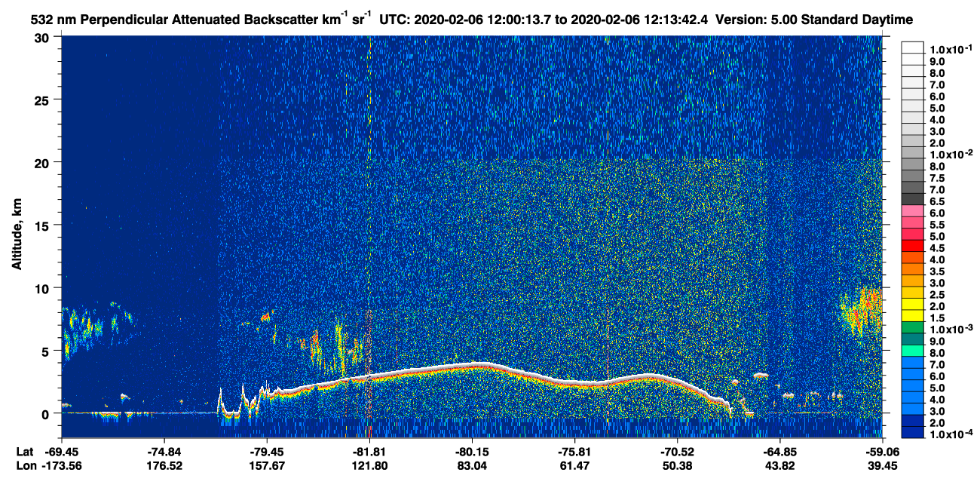Pick the bright red colorbar swatch above 4.5

[x=912, y=245]
